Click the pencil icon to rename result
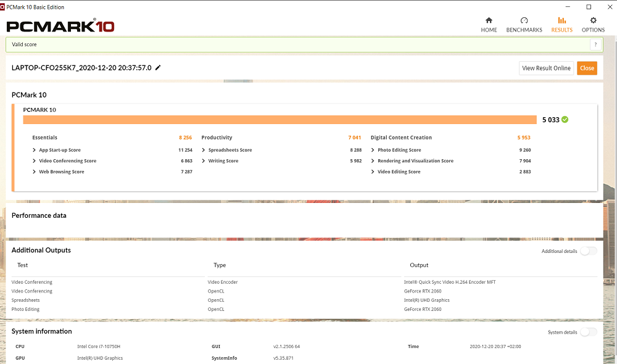The width and height of the screenshot is (617, 364). pyautogui.click(x=158, y=68)
